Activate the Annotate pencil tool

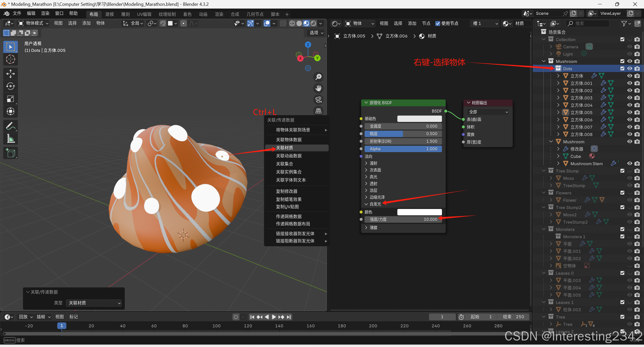click(x=10, y=126)
